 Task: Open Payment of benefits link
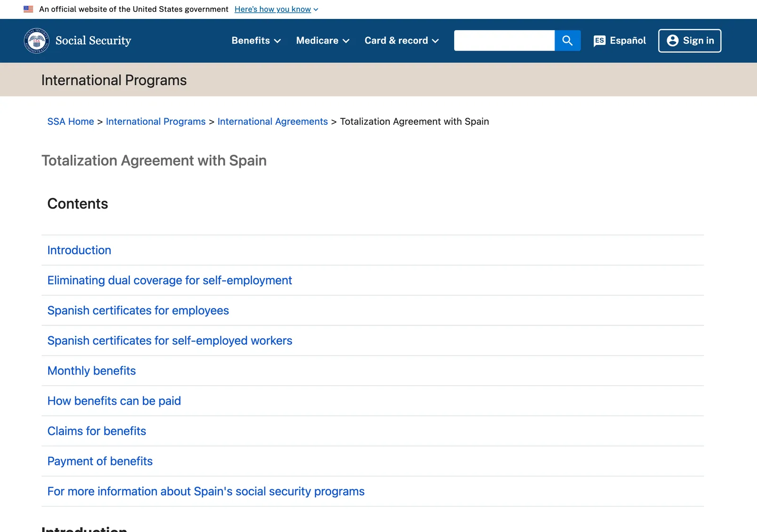[100, 462]
